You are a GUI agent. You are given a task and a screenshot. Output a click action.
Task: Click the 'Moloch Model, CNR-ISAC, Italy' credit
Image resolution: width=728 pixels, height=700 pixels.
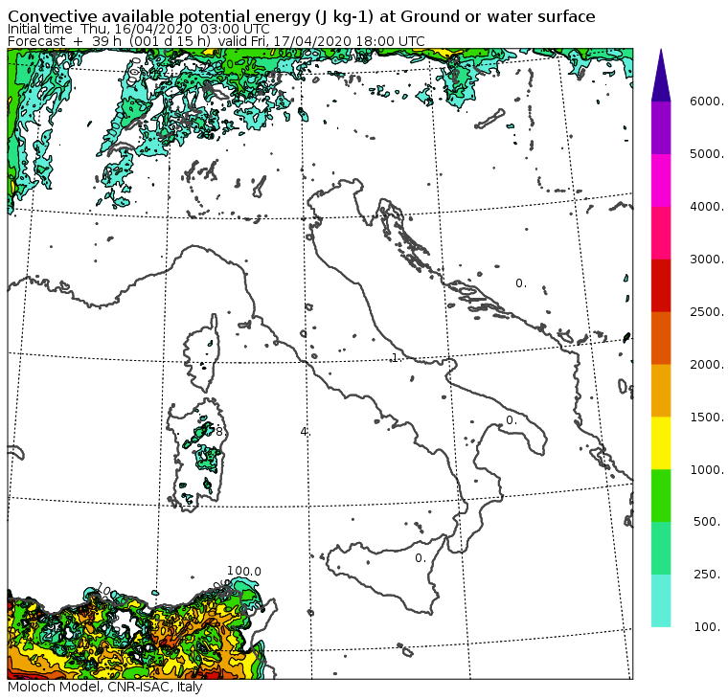[x=105, y=687]
